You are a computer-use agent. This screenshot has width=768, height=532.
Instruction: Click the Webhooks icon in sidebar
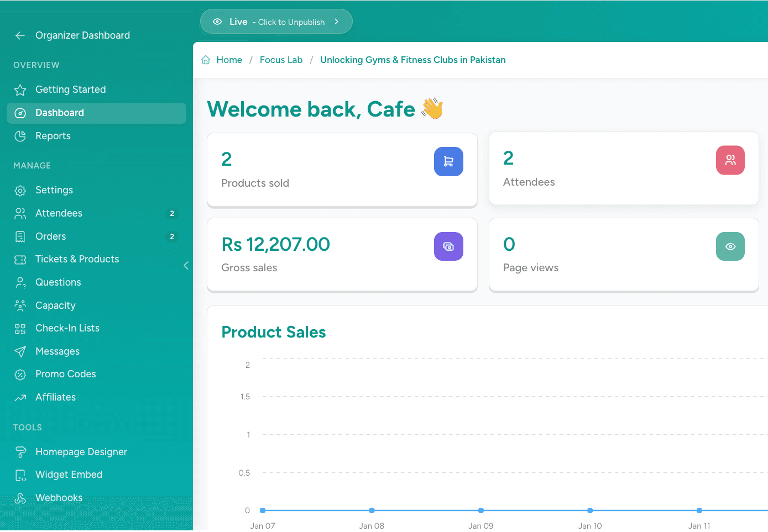[x=20, y=498]
